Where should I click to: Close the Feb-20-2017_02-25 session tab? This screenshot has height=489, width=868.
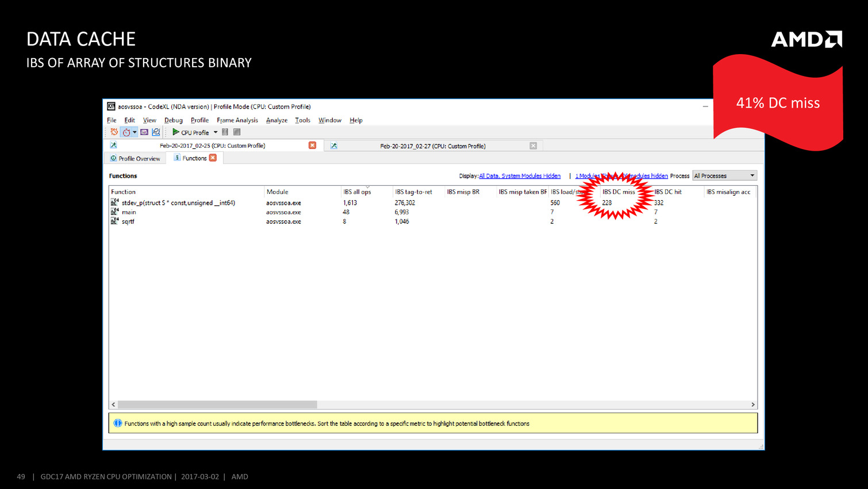[x=312, y=146]
